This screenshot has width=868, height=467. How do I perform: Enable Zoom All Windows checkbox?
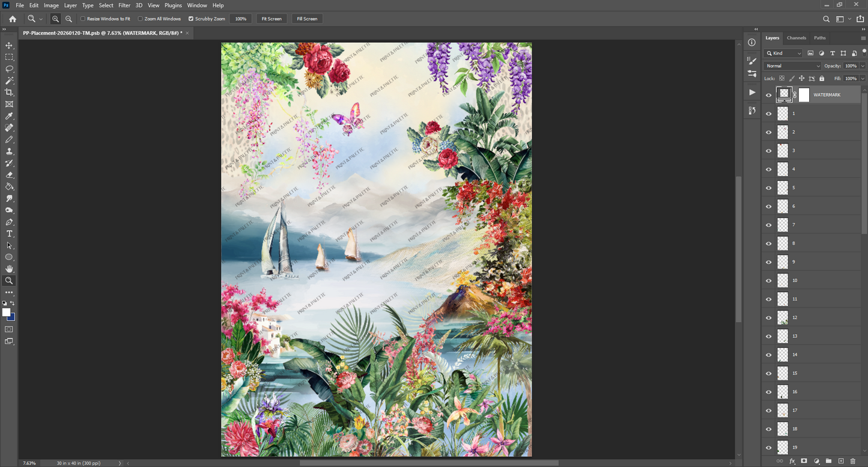(141, 19)
